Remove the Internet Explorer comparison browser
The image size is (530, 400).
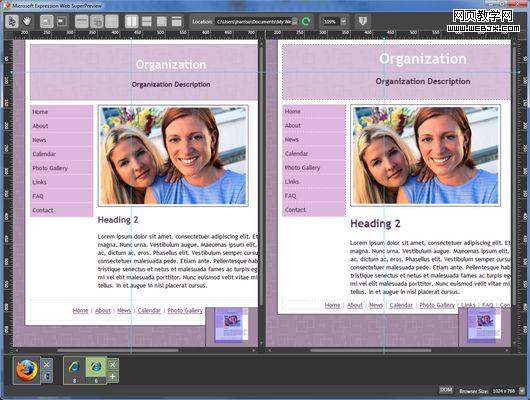(113, 364)
